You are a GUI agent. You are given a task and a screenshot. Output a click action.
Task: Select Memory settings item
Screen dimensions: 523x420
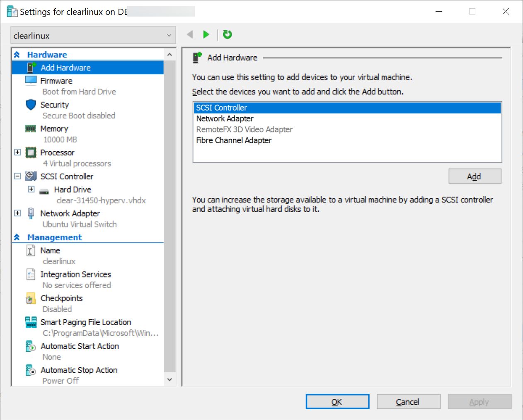coord(54,129)
